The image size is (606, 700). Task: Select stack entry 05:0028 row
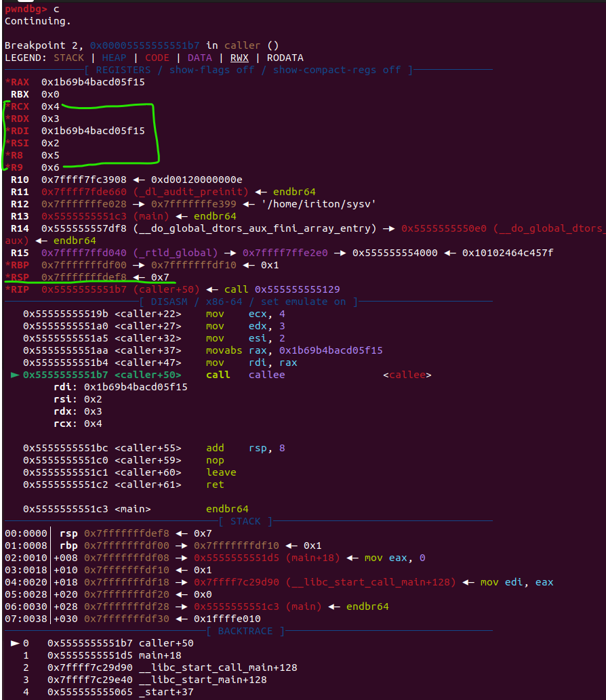pyautogui.click(x=108, y=595)
